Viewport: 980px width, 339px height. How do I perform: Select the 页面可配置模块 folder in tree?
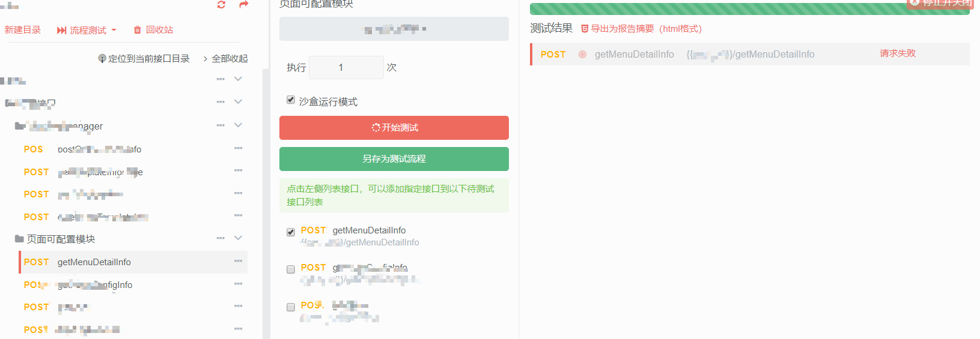coord(61,239)
